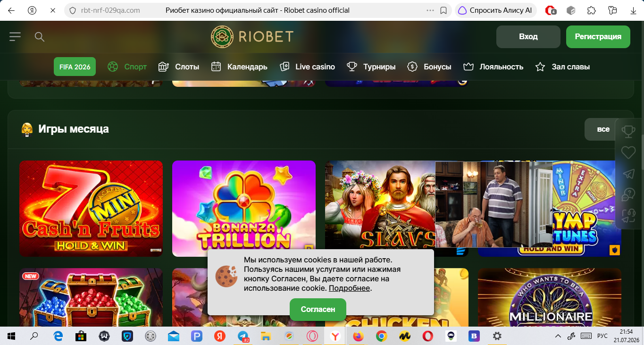Click the address bar URL rbt-nrf-029qa.com

111,10
